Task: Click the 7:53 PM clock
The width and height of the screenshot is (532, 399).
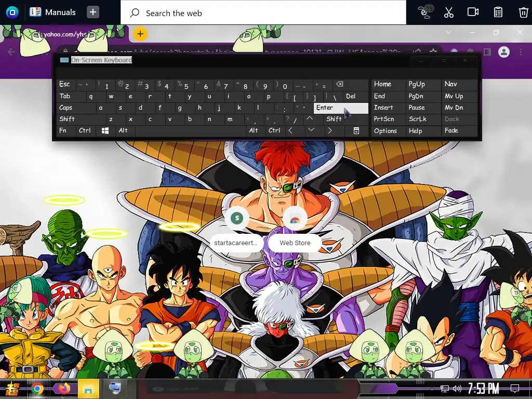Action: (484, 388)
